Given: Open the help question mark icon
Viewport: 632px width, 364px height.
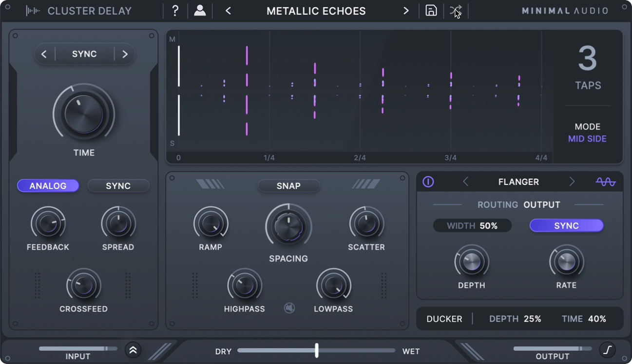Looking at the screenshot, I should click(176, 11).
